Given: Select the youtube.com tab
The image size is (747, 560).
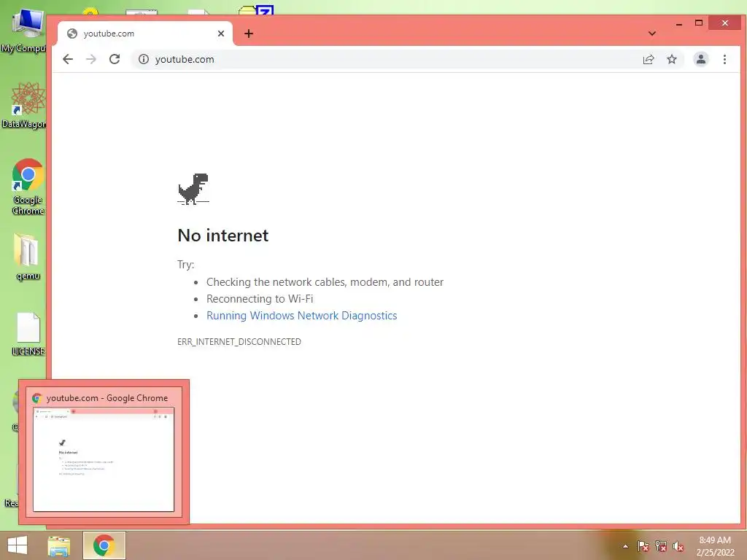Looking at the screenshot, I should [145, 34].
